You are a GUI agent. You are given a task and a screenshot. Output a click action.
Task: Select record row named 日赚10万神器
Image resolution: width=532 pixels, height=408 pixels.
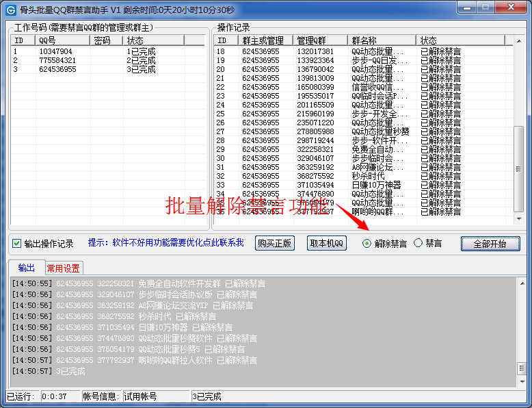coord(364,185)
